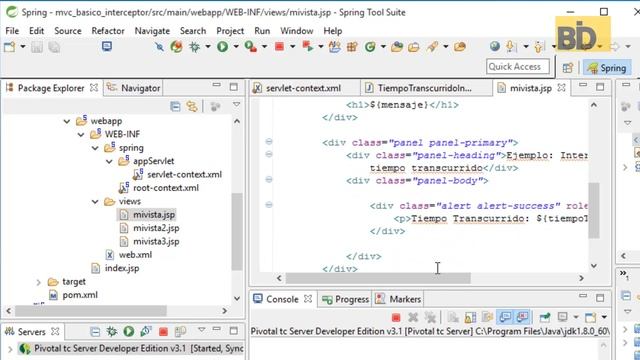The height and width of the screenshot is (360, 640).
Task: Select root-context.xml in the tree
Action: click(158, 188)
